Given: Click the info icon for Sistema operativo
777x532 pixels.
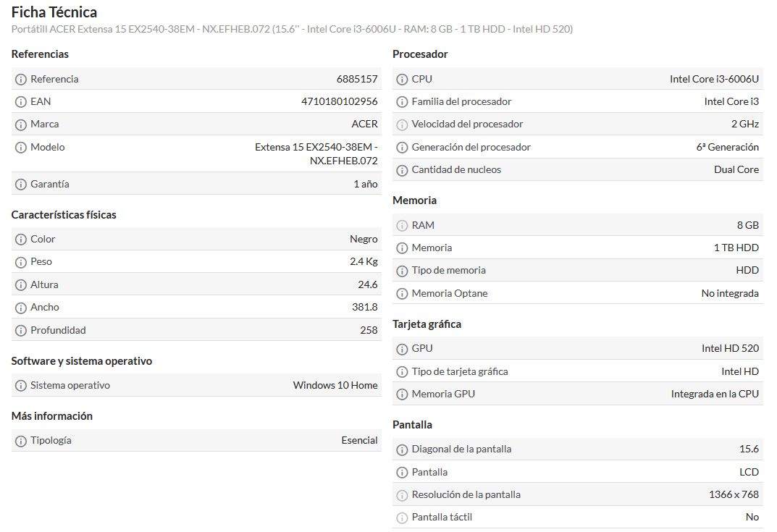Looking at the screenshot, I should (21, 386).
